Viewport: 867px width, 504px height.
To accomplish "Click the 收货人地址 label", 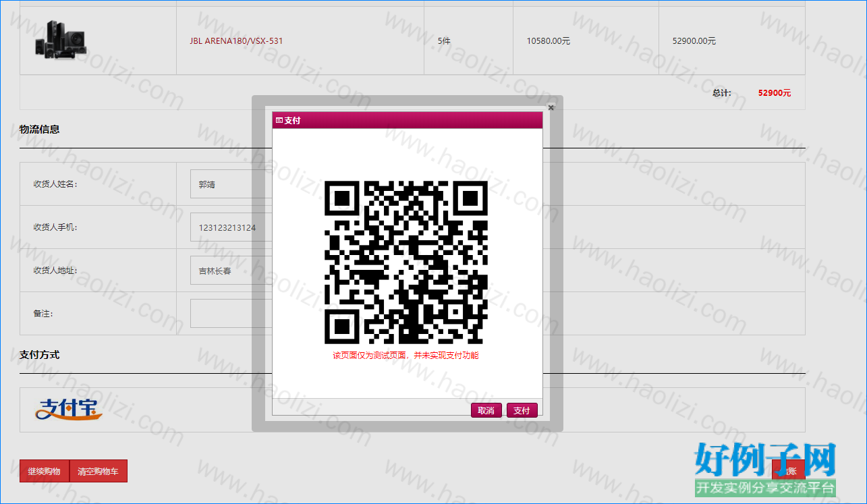I will point(55,271).
